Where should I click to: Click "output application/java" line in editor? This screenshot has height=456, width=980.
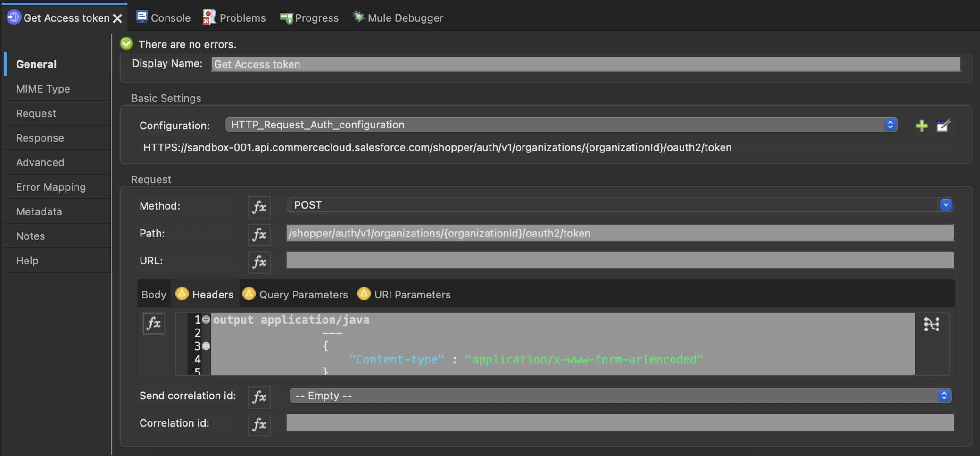point(291,320)
